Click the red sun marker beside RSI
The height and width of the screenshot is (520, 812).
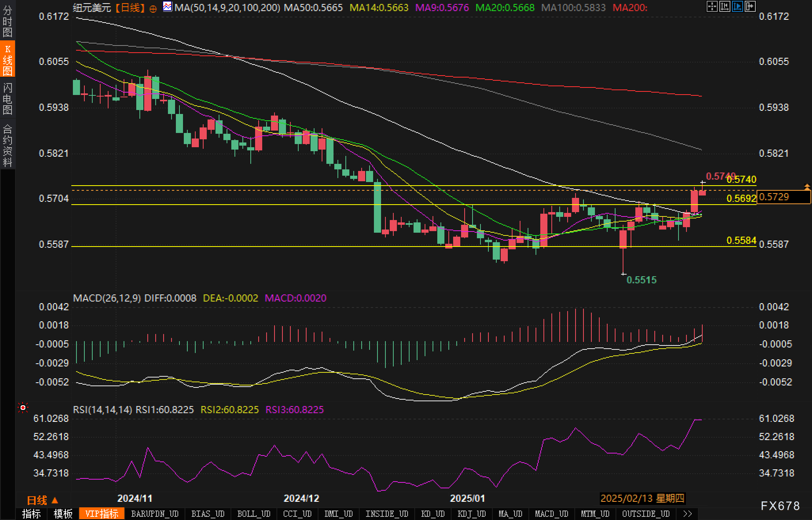pyautogui.click(x=23, y=408)
